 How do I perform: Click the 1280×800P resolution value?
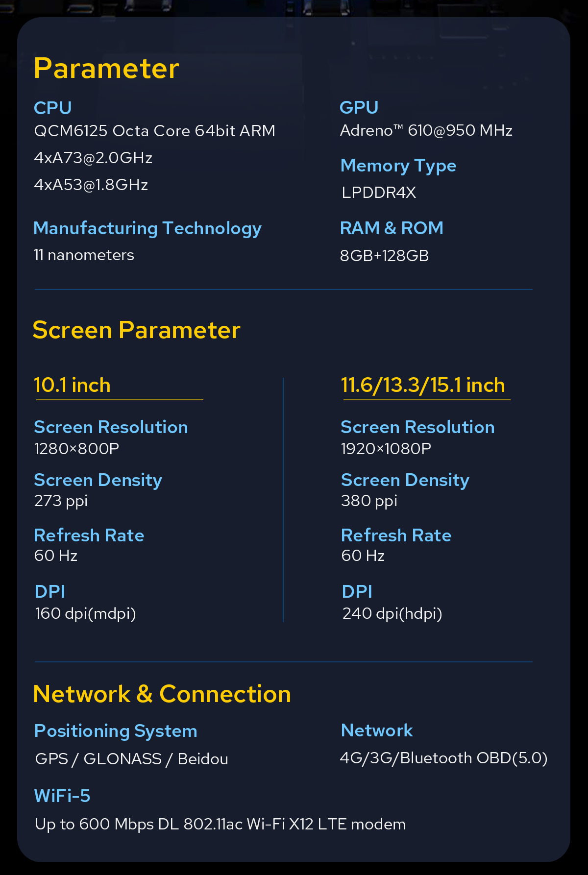[x=76, y=449]
